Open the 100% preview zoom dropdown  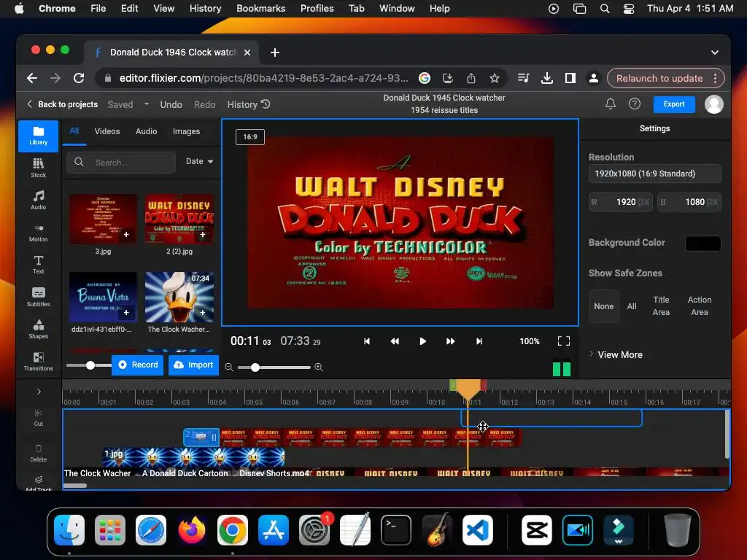pos(530,341)
